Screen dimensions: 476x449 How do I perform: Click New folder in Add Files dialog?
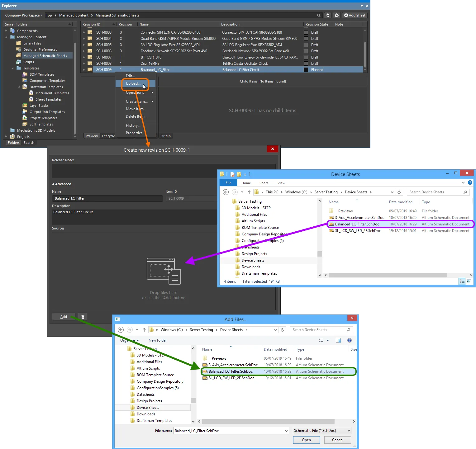158,340
